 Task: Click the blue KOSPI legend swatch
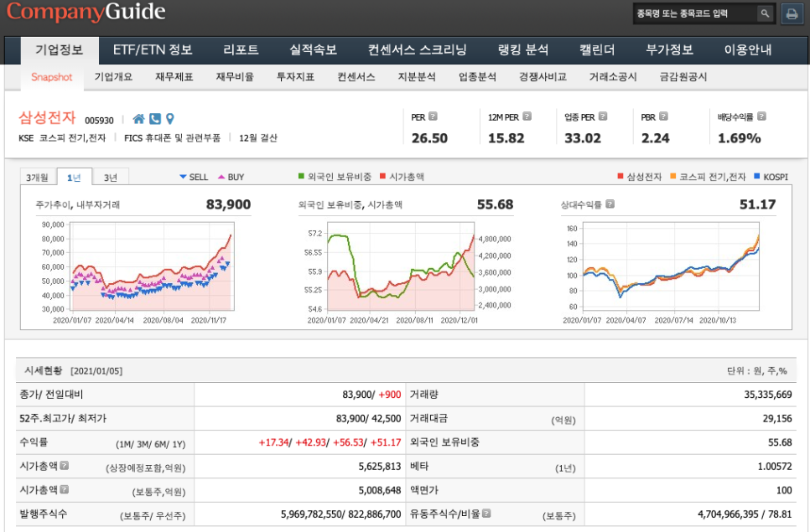click(757, 177)
